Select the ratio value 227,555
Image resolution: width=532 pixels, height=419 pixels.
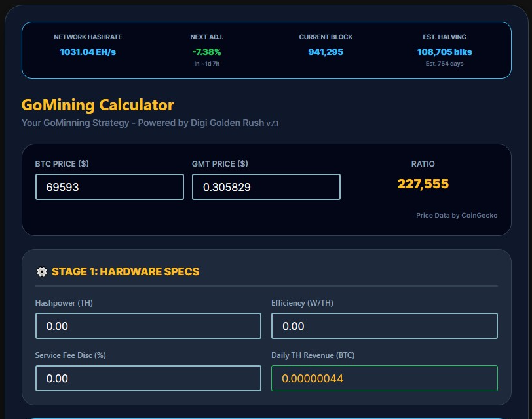click(423, 184)
